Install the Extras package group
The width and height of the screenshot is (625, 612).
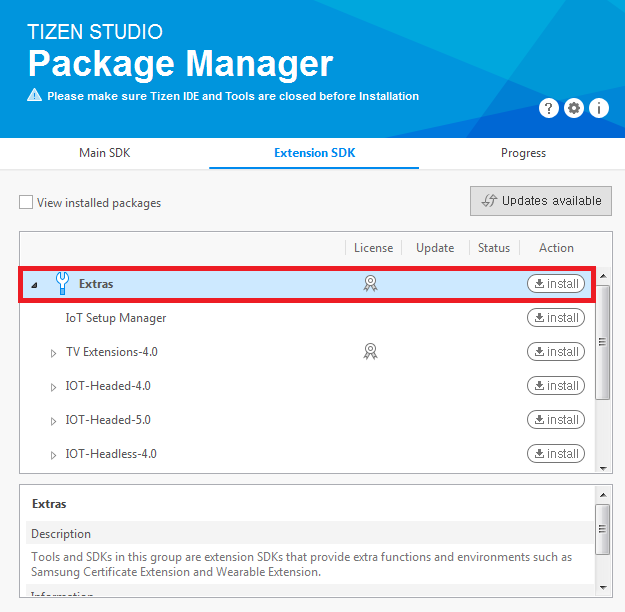pyautogui.click(x=555, y=284)
